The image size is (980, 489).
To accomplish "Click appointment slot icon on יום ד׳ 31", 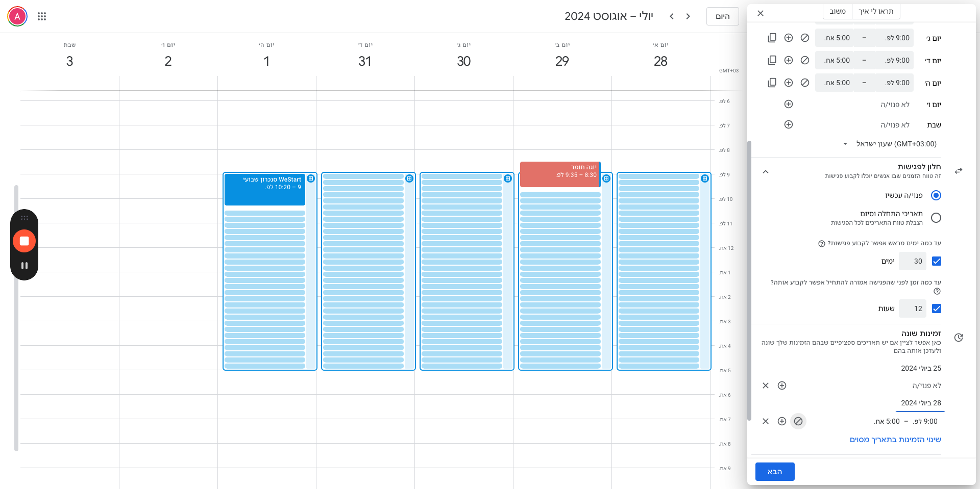I will [x=409, y=178].
